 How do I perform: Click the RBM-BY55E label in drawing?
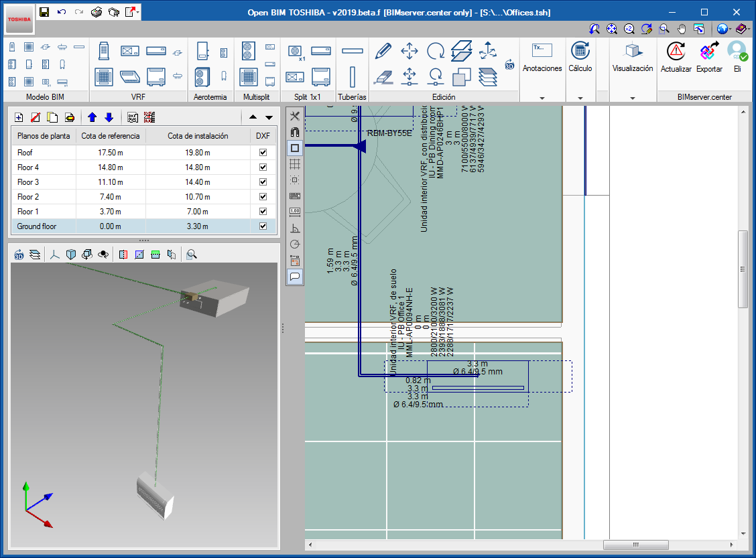click(389, 133)
